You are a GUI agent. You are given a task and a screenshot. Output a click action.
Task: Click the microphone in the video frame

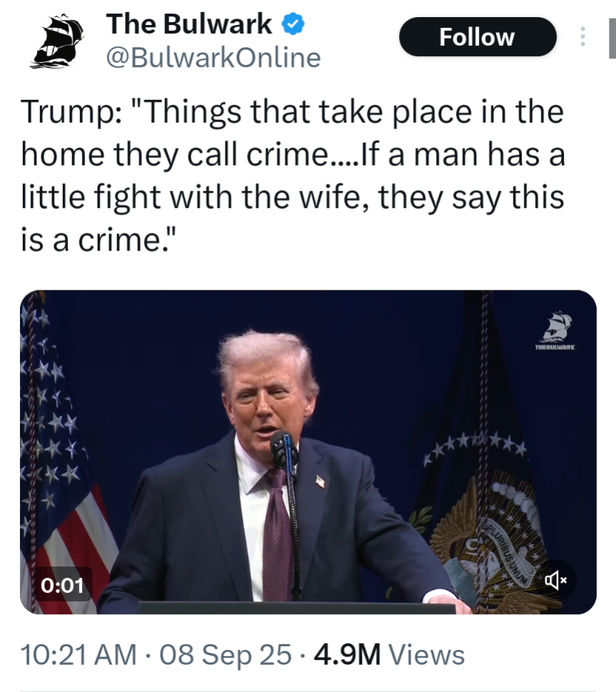(x=284, y=449)
